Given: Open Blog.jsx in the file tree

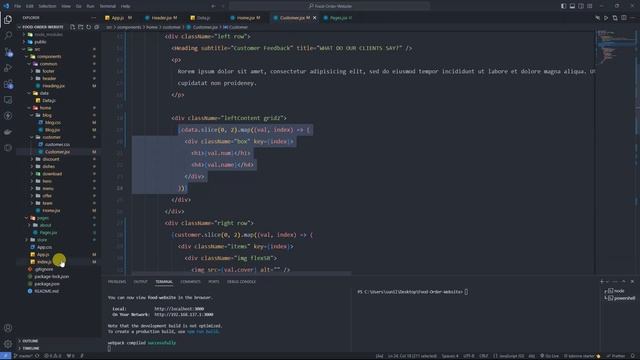Looking at the screenshot, I should [52, 130].
